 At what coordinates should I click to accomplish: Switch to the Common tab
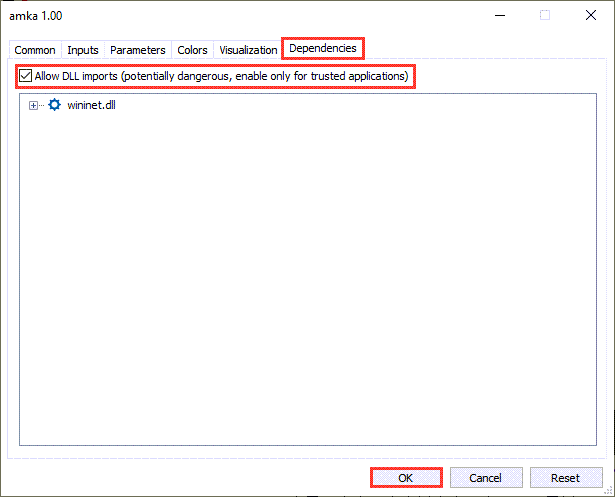pyautogui.click(x=35, y=50)
